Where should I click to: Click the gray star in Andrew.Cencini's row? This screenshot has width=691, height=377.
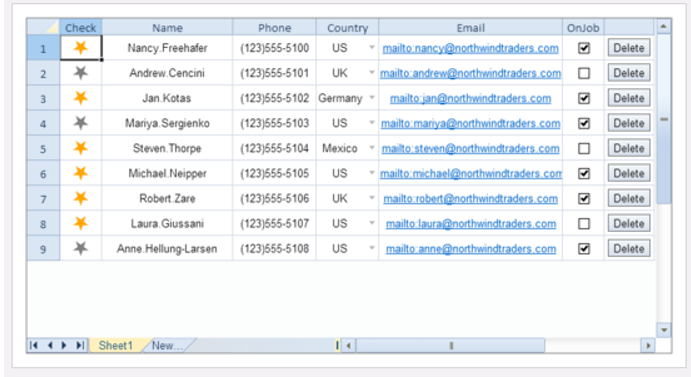pos(81,73)
